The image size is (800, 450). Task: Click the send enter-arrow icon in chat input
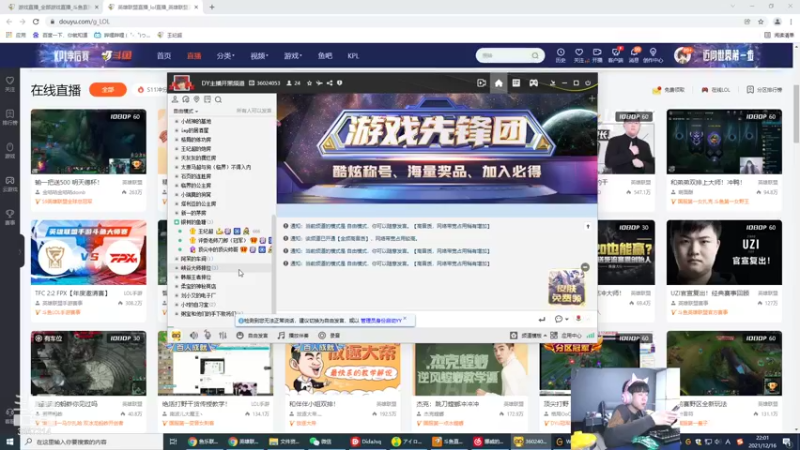click(x=542, y=319)
